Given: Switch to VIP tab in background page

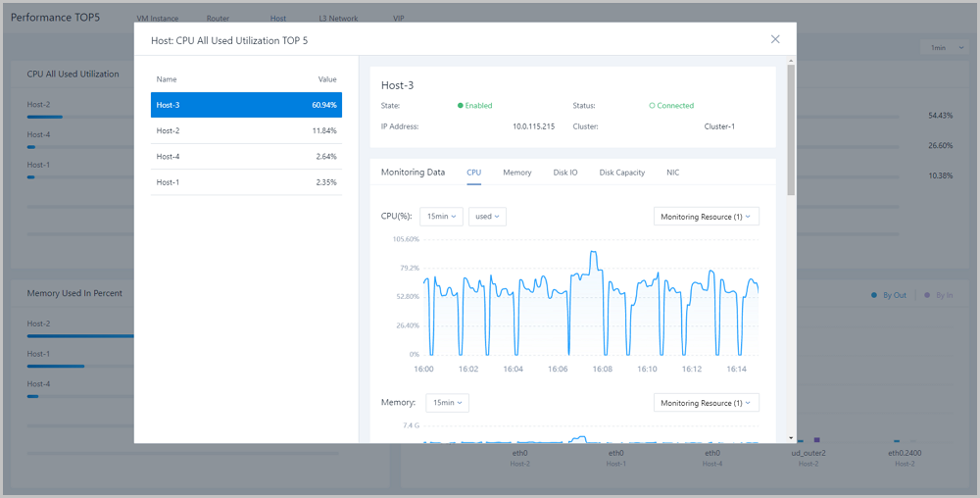Looking at the screenshot, I should pos(399,18).
